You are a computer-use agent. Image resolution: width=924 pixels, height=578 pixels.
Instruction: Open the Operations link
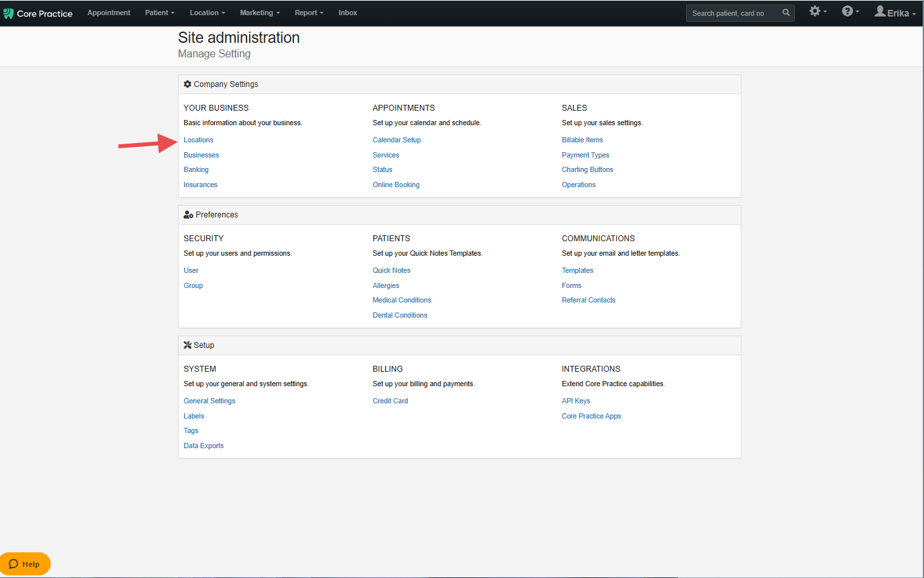(x=579, y=185)
